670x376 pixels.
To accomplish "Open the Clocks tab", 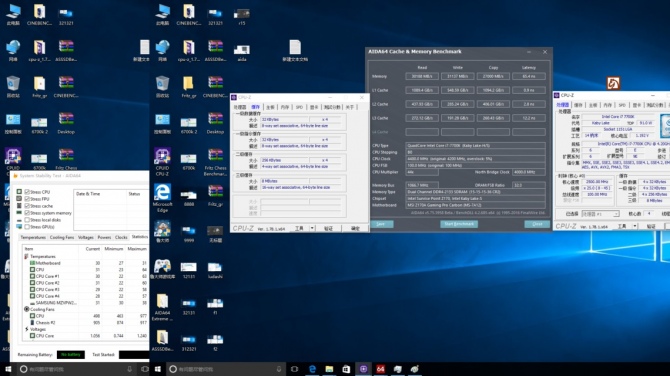I will point(121,237).
